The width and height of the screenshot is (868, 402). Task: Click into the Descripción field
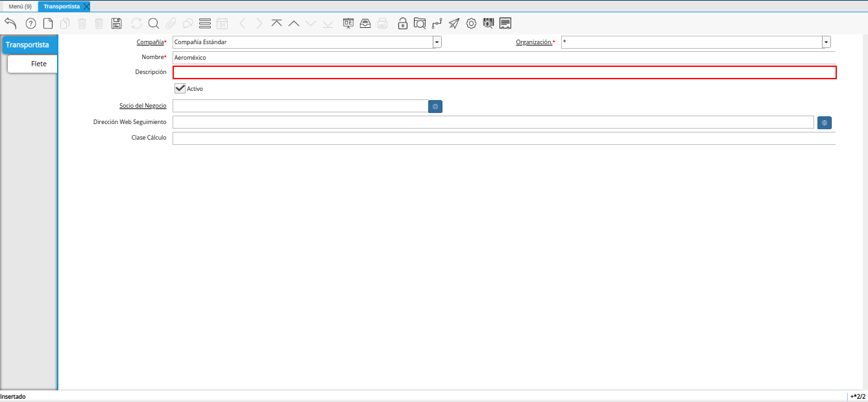(x=505, y=72)
